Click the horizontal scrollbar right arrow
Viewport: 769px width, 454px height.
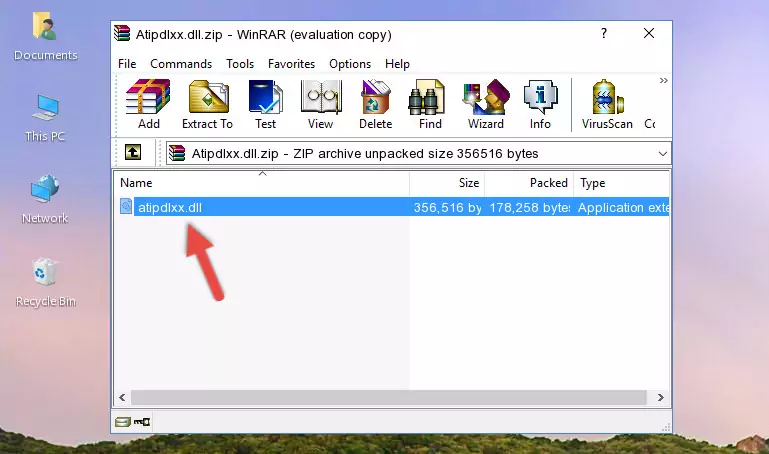pos(660,397)
